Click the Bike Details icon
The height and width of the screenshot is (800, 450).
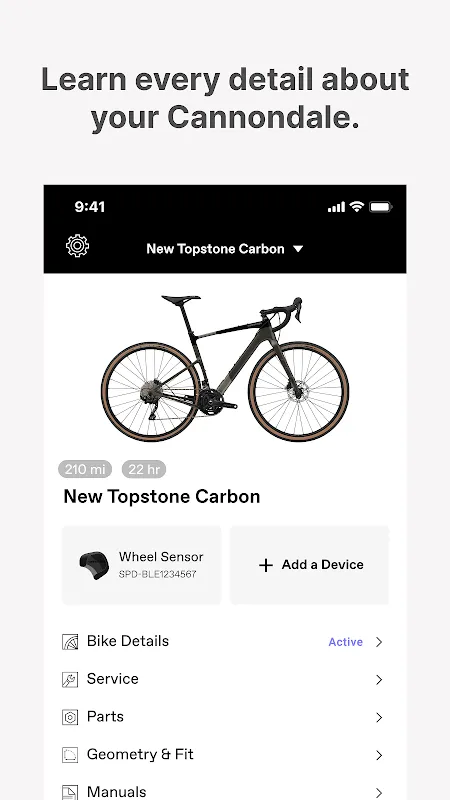click(x=70, y=642)
